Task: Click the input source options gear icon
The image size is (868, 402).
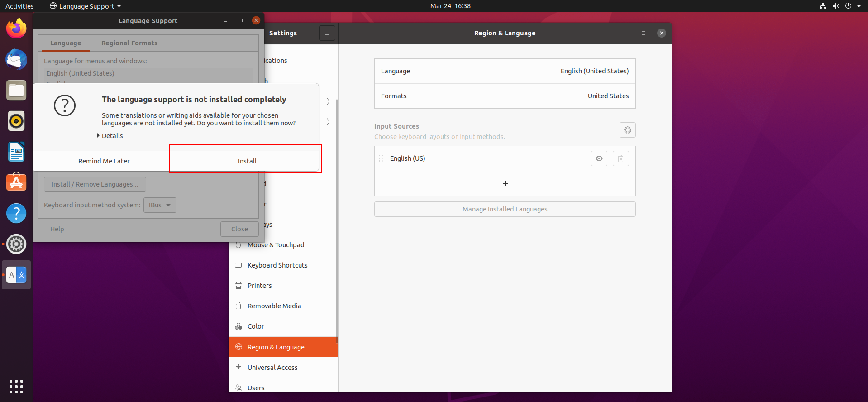Action: pos(628,130)
